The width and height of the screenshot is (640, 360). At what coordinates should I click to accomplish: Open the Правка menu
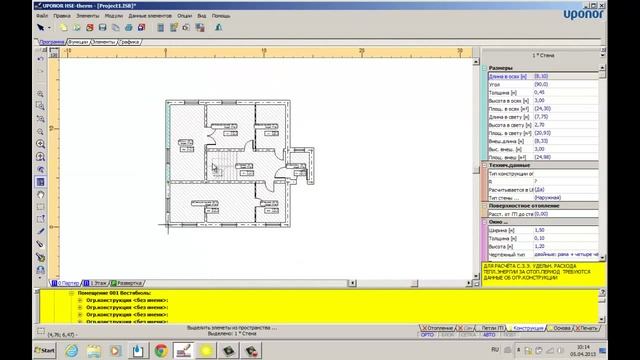[62, 16]
